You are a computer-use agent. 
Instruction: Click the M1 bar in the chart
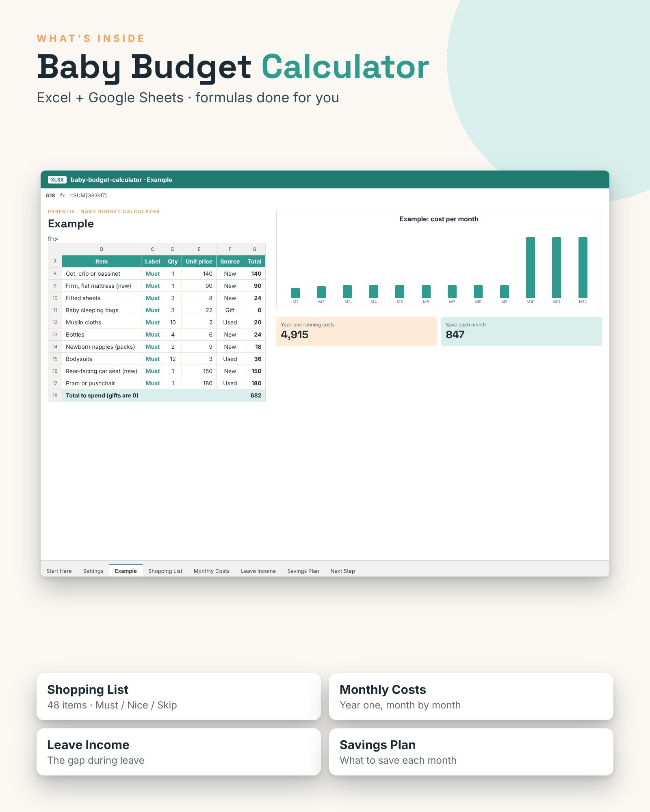tap(295, 293)
